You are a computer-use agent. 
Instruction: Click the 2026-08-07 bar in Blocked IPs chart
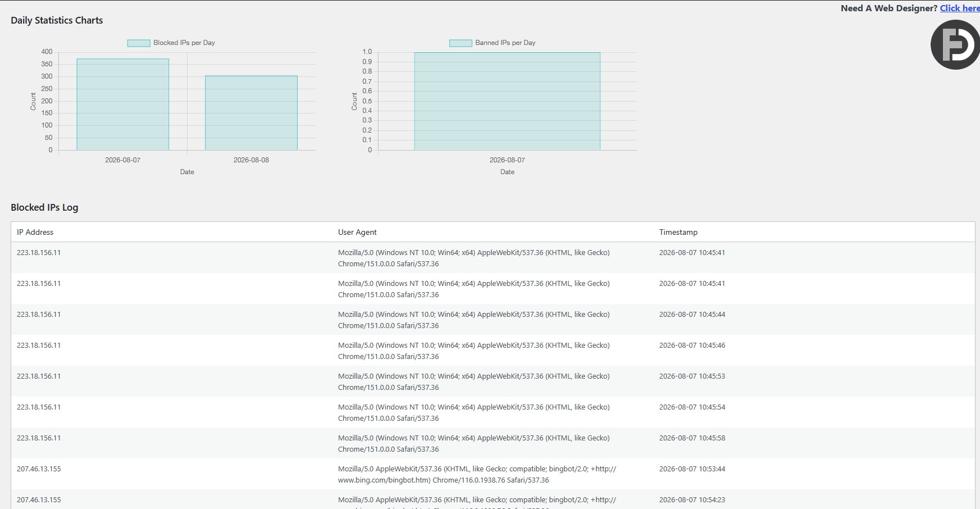[x=123, y=104]
